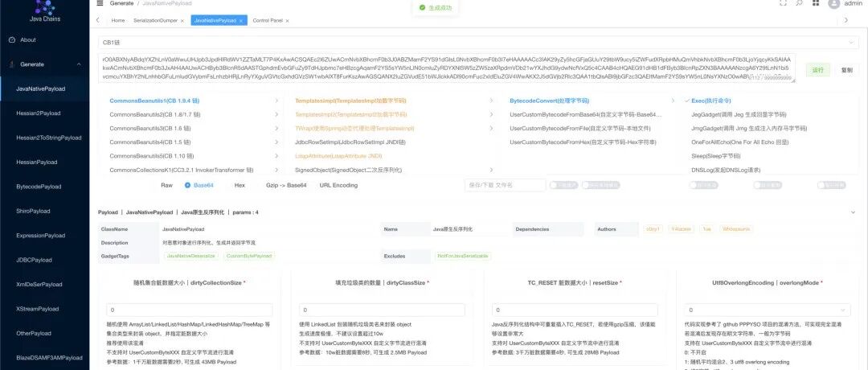
Task: Select Exec(执行命令) gadget option
Action: coord(711,101)
